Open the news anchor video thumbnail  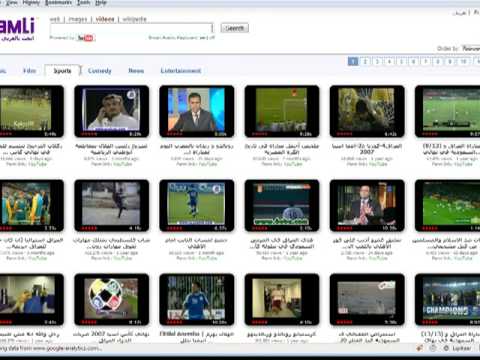pos(197,111)
